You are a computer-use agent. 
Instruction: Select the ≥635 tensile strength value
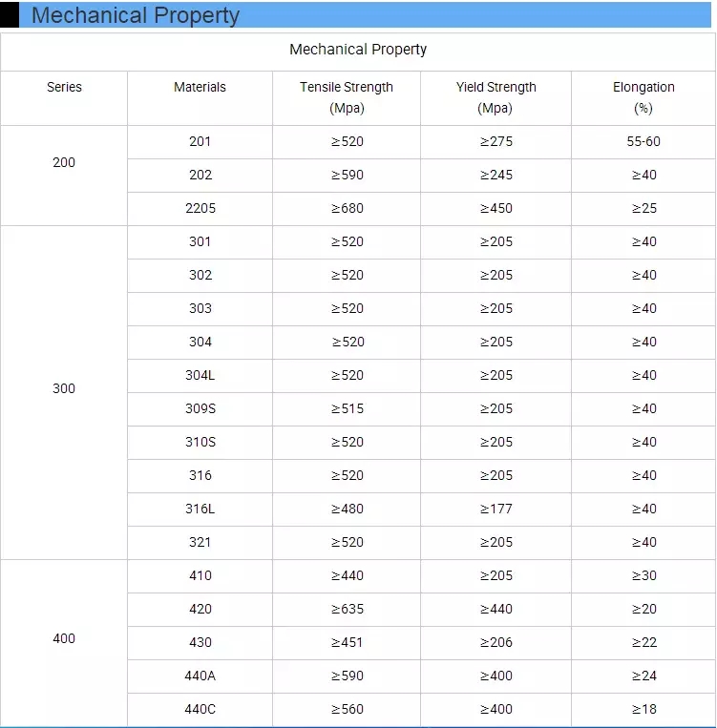click(347, 609)
